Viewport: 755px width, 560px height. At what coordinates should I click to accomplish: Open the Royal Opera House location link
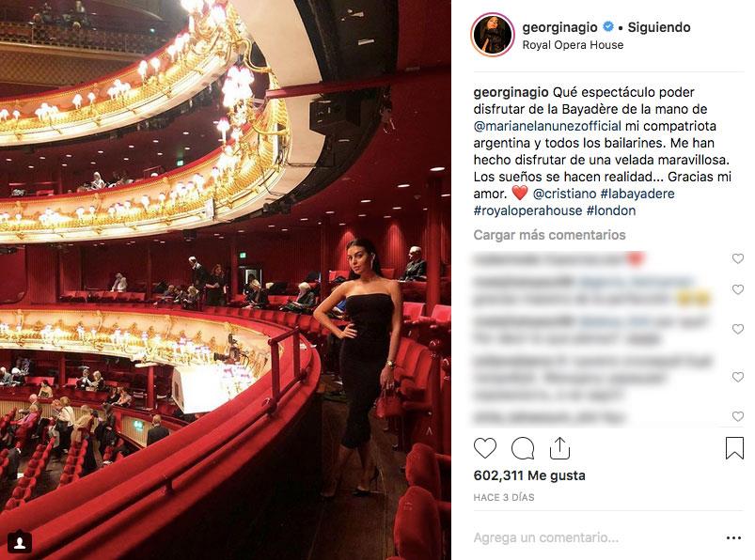pyautogui.click(x=573, y=45)
